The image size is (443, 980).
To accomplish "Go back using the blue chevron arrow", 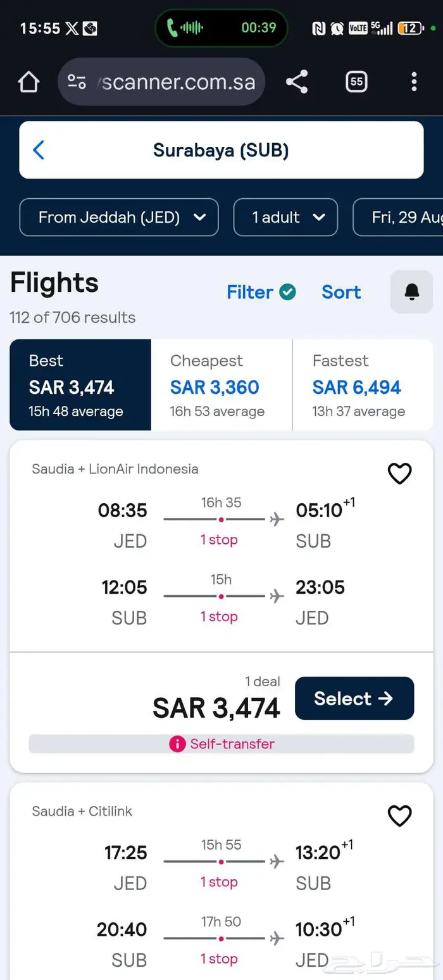I will click(39, 150).
